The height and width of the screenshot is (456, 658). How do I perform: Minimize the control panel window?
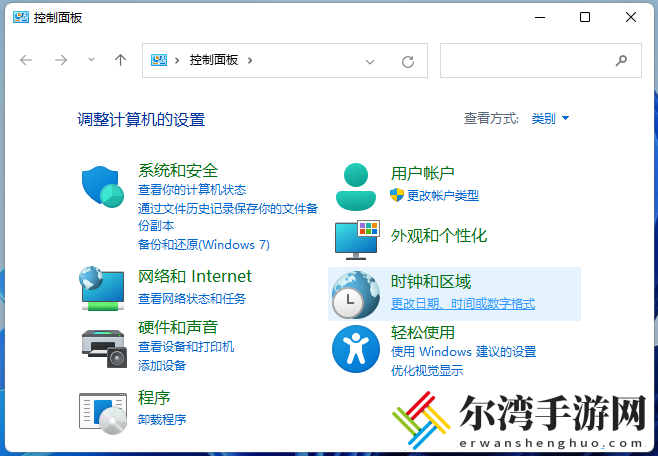540,17
